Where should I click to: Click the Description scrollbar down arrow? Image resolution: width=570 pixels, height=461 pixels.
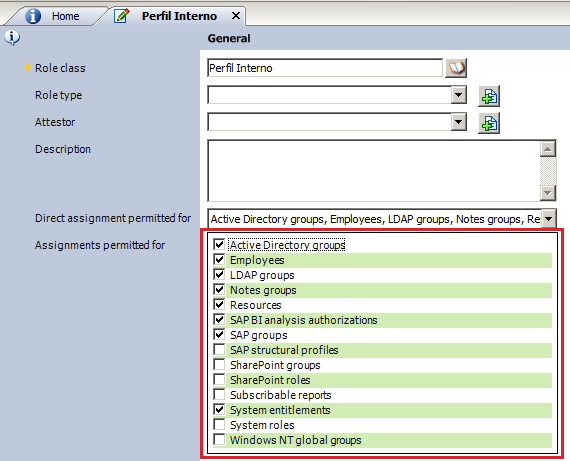(x=548, y=193)
